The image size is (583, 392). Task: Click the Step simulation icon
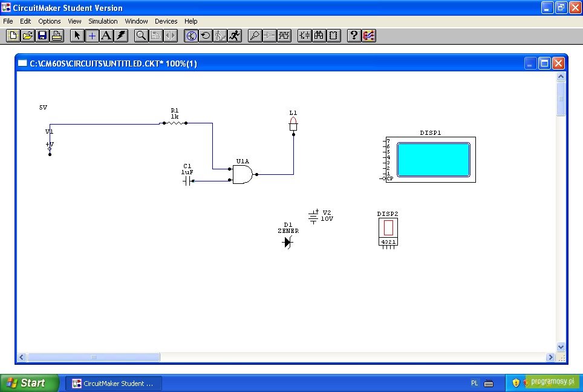[220, 36]
